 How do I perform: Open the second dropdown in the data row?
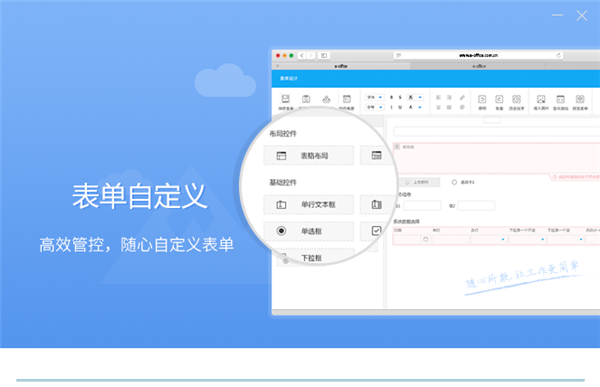528,239
